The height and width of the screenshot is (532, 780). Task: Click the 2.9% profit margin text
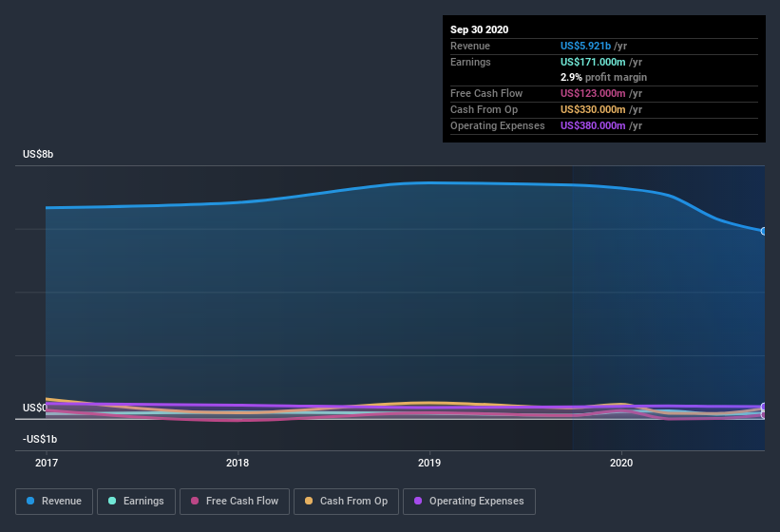coord(603,77)
